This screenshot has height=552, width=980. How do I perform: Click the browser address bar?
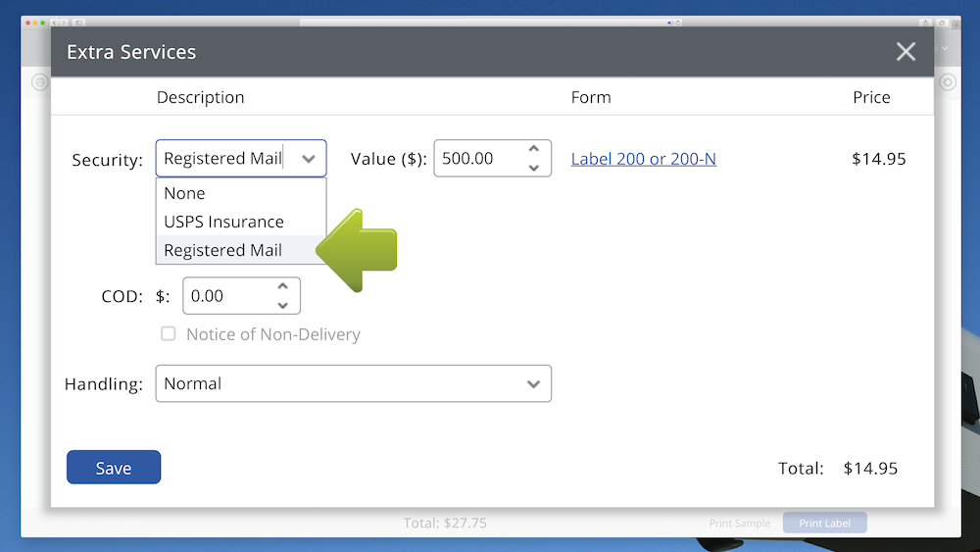[x=491, y=23]
